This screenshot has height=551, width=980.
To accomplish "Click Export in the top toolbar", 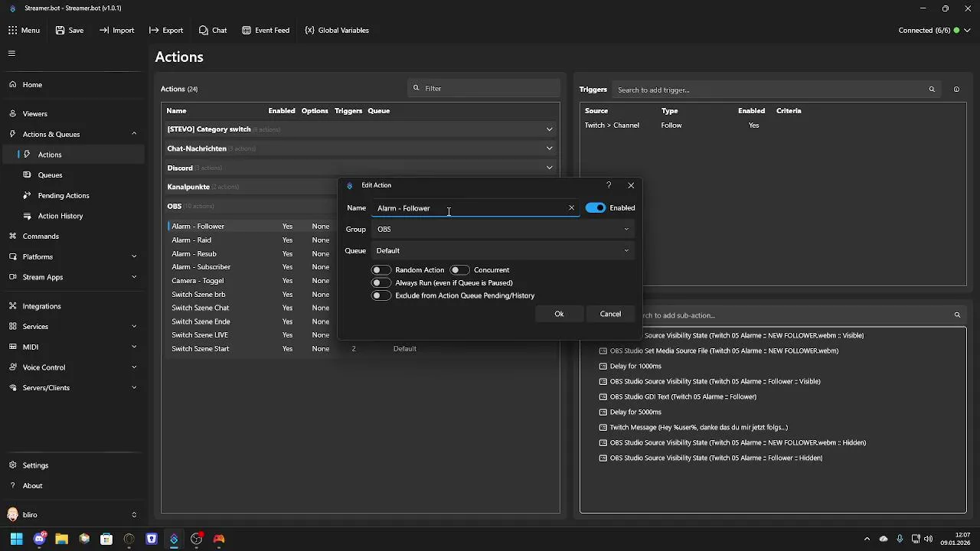I will 166,31.
